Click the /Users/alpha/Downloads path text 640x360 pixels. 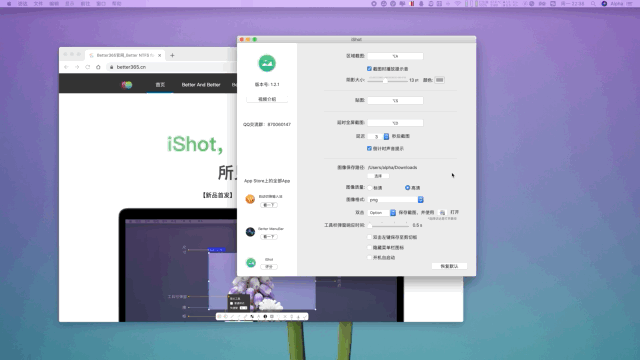[392, 167]
